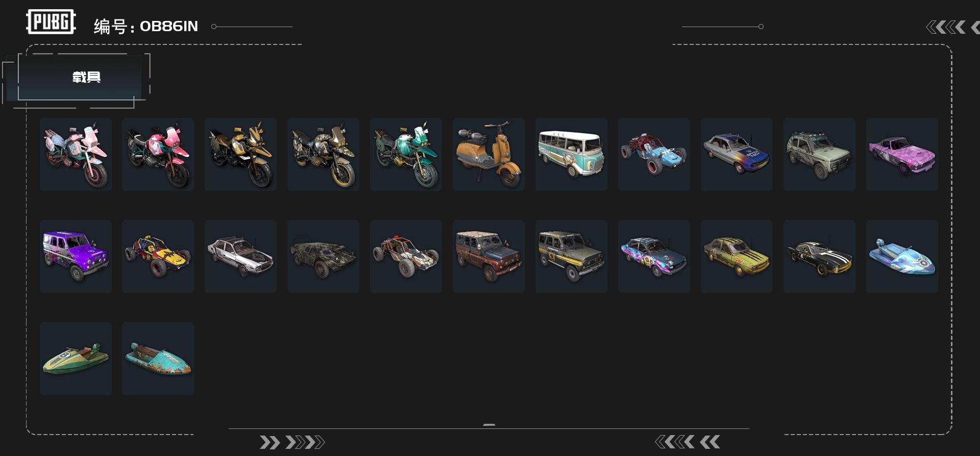Choose the red and yellow buggy skin

point(158,256)
